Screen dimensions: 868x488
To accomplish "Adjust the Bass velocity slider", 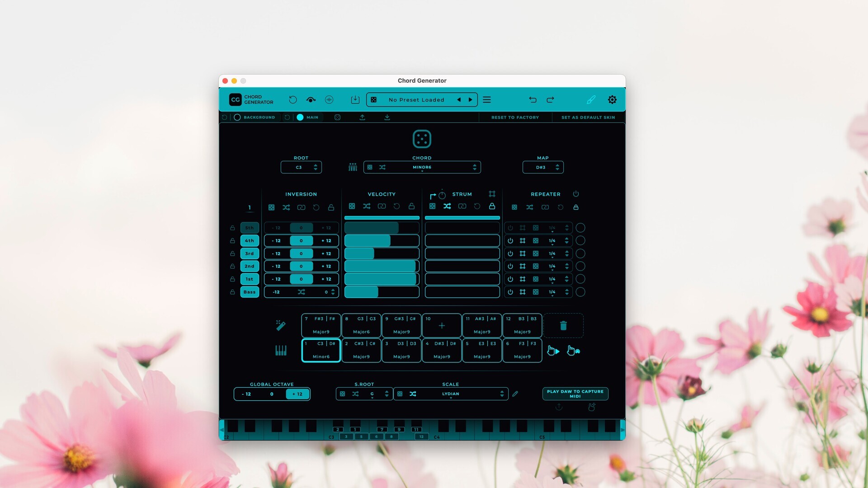I will click(382, 292).
